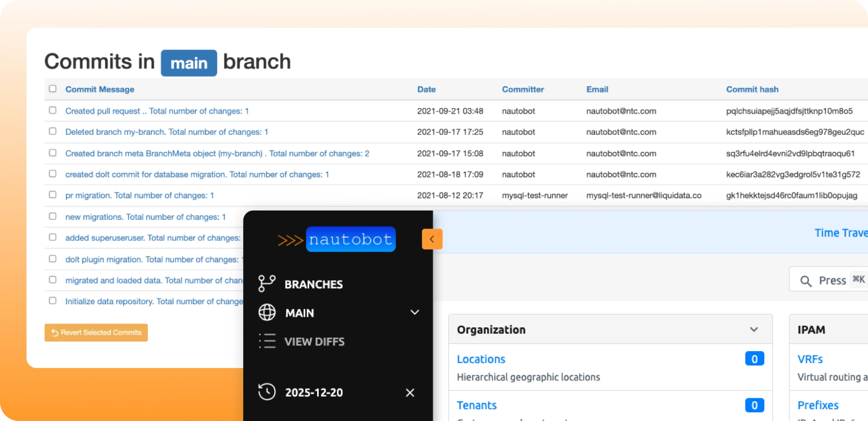This screenshot has width=868, height=421.
Task: Open VIEW DIFFS in the sidebar menu
Action: point(314,342)
